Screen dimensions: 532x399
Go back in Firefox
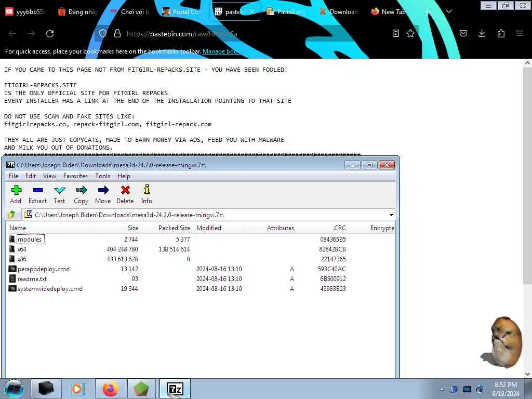pyautogui.click(x=12, y=34)
